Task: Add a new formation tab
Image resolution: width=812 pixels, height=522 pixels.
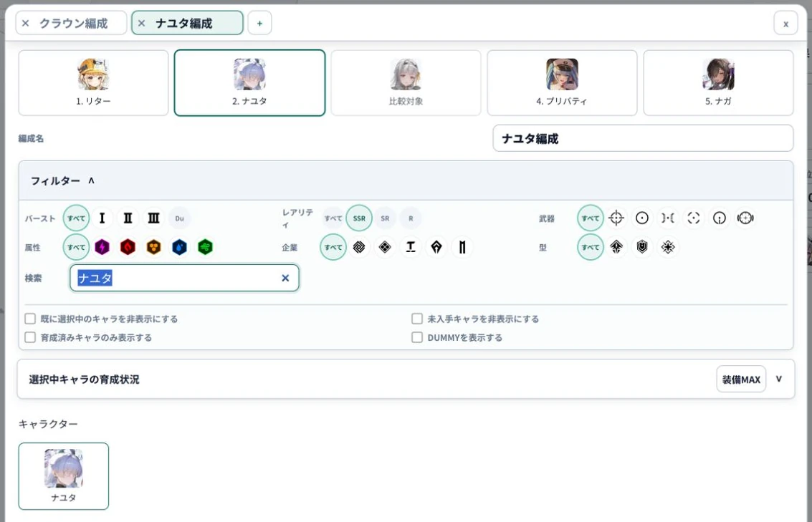Action: point(260,24)
